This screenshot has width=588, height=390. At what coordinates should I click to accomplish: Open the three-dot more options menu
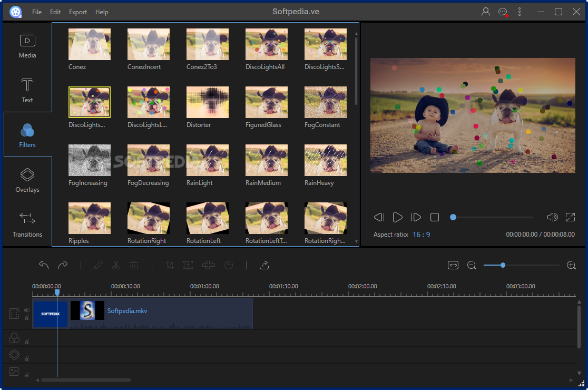click(520, 12)
